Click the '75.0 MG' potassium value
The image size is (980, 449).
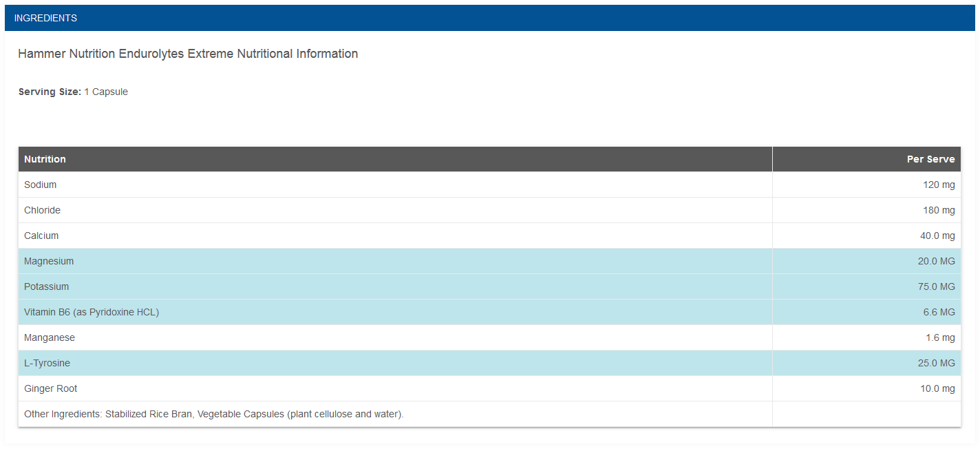[936, 286]
